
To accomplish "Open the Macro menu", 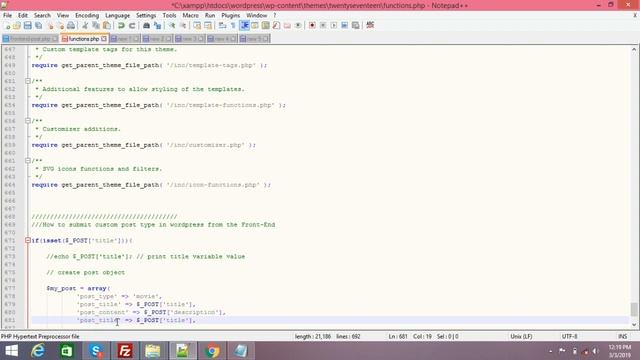I will pyautogui.click(x=191, y=15).
